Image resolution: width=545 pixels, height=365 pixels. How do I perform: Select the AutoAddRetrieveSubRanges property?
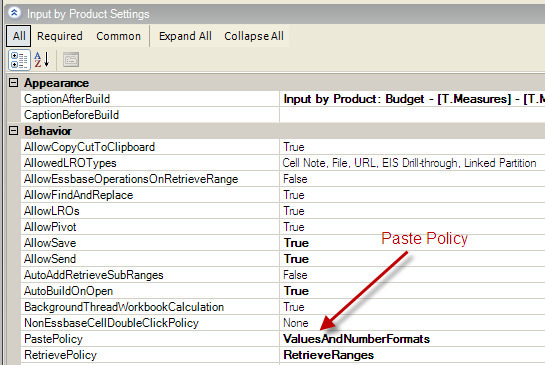150,275
